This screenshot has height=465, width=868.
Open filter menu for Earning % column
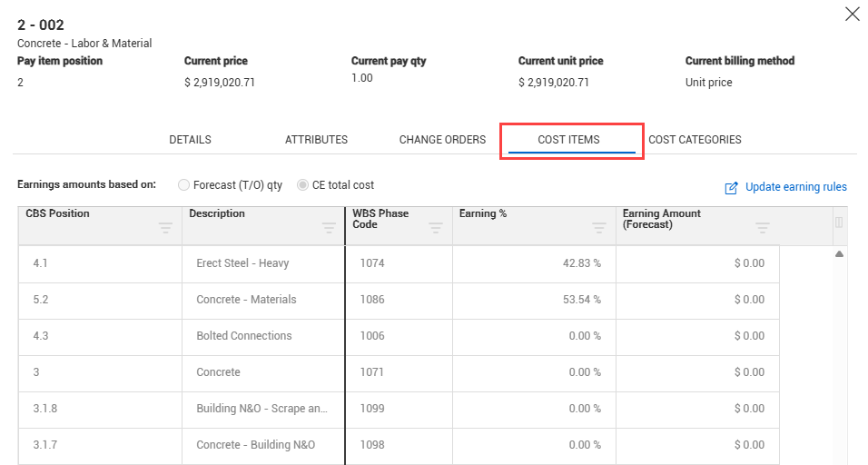[x=599, y=228]
